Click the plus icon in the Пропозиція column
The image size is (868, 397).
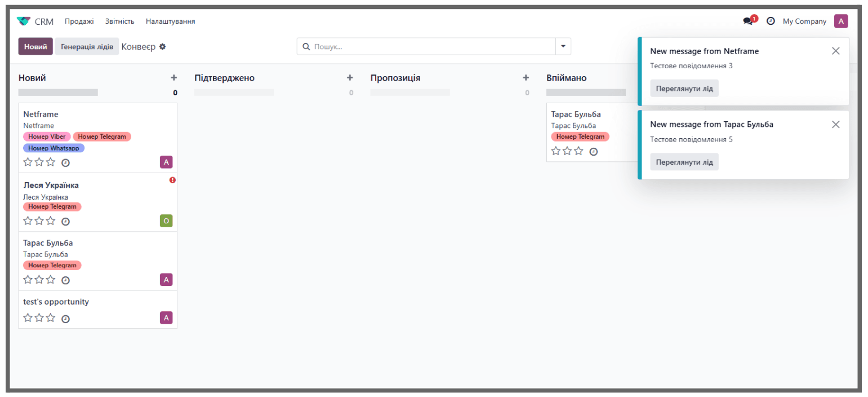(526, 78)
